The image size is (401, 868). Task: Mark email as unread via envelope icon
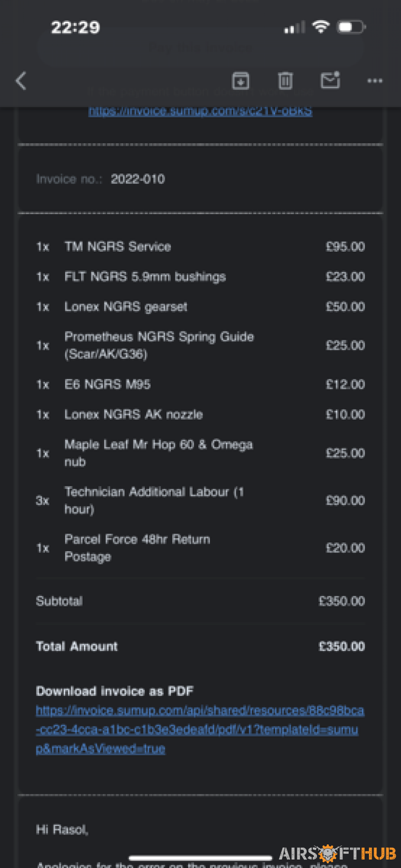click(330, 80)
